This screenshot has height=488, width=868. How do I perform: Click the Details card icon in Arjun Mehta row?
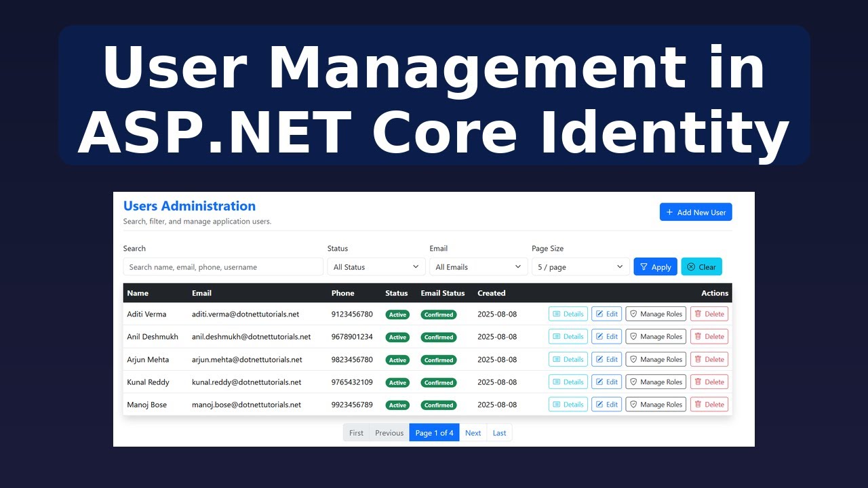(557, 359)
